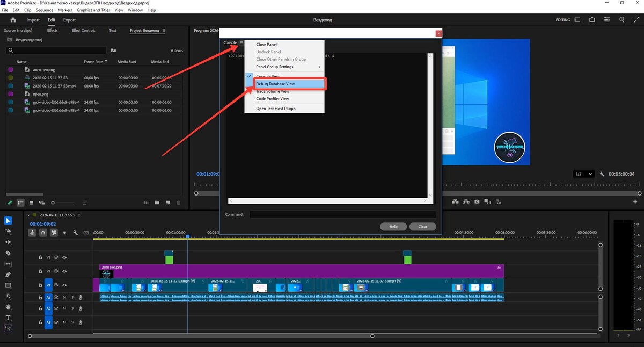The width and height of the screenshot is (644, 347).
Task: Switch to the Export tab
Action: [69, 20]
